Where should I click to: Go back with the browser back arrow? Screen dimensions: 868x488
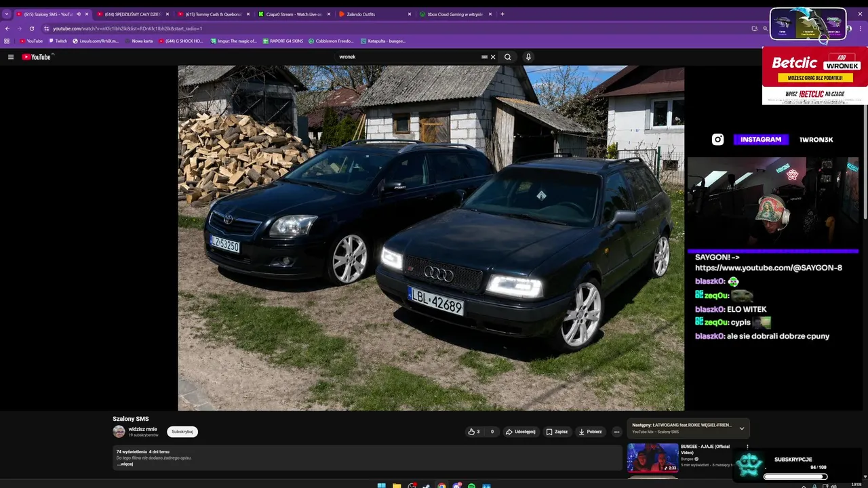point(7,28)
